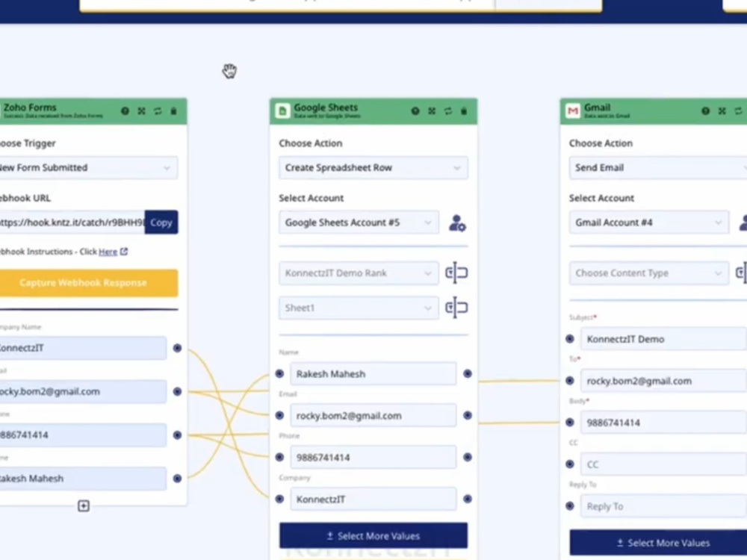Delete the Zoho Forms card with trash icon
This screenshot has height=560, width=747.
tap(174, 111)
